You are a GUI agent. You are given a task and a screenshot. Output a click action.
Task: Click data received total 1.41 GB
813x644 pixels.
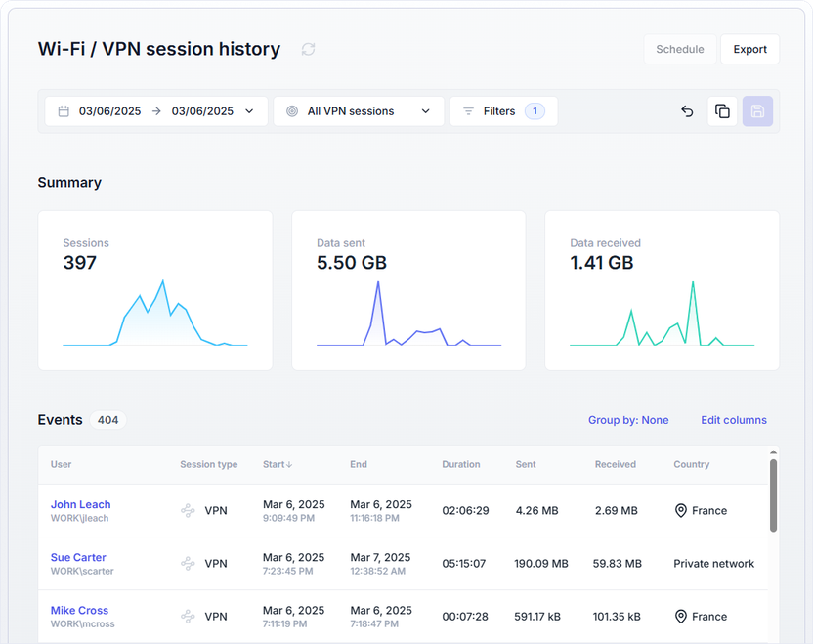point(602,263)
